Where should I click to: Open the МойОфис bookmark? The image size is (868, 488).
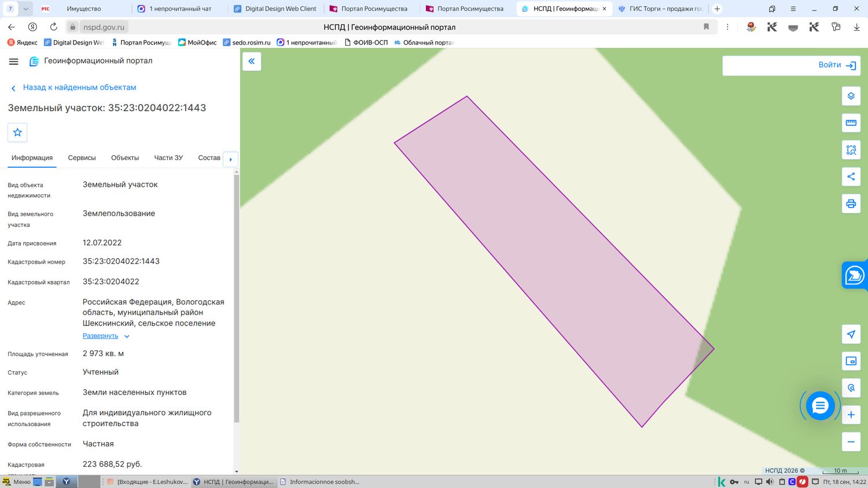pos(197,42)
